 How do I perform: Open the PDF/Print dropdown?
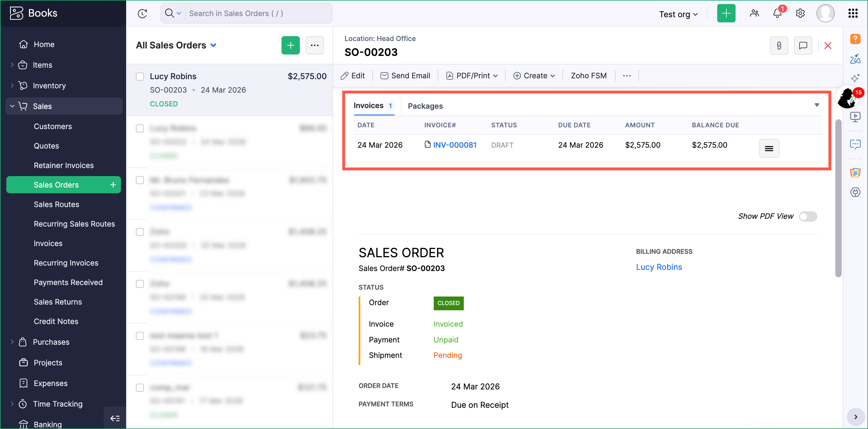coord(472,76)
